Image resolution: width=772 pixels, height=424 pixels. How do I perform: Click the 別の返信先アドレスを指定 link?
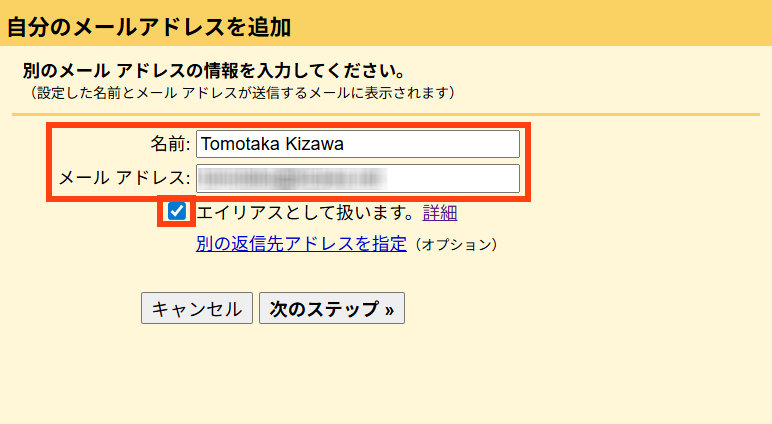[301, 243]
